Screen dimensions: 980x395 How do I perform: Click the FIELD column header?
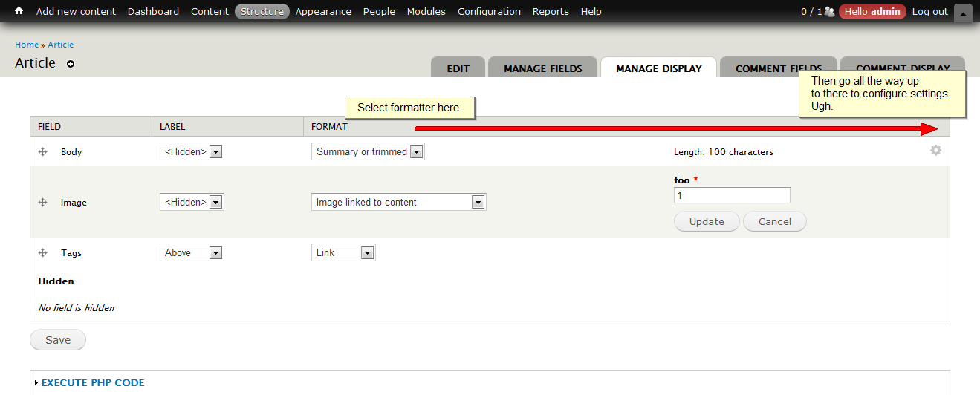click(x=50, y=127)
